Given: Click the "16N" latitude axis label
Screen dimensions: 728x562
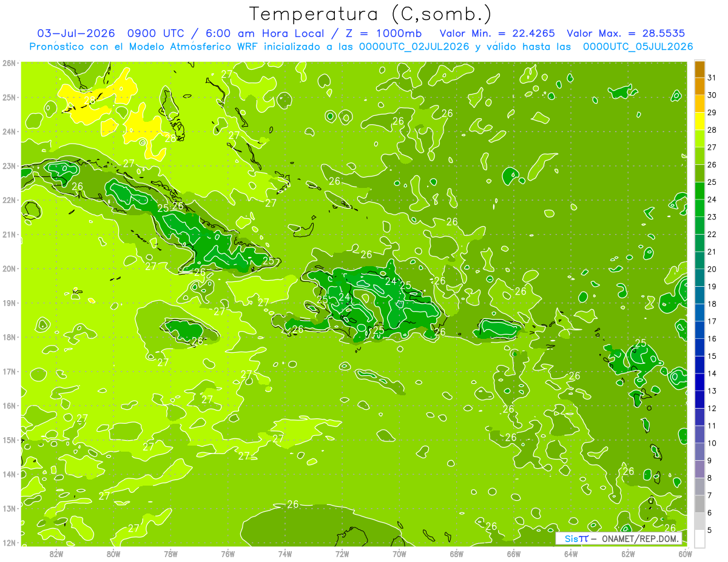Looking at the screenshot, I should [9, 406].
